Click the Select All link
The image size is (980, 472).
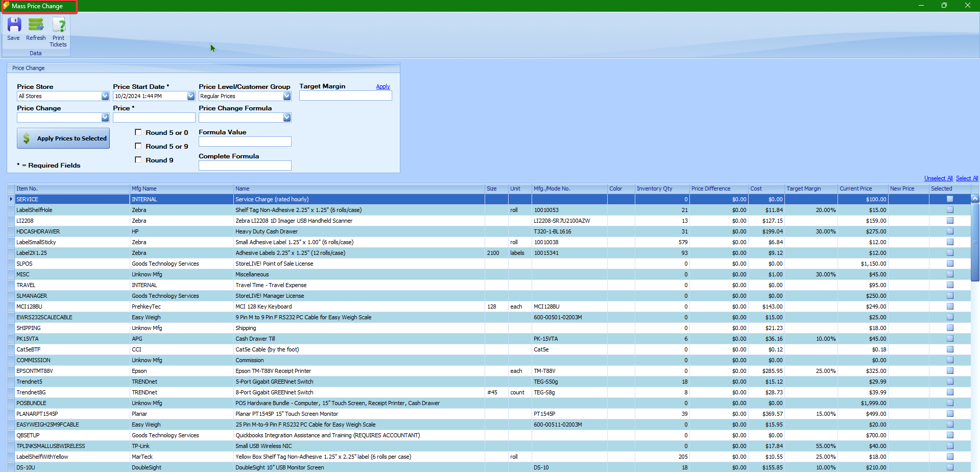pos(967,178)
